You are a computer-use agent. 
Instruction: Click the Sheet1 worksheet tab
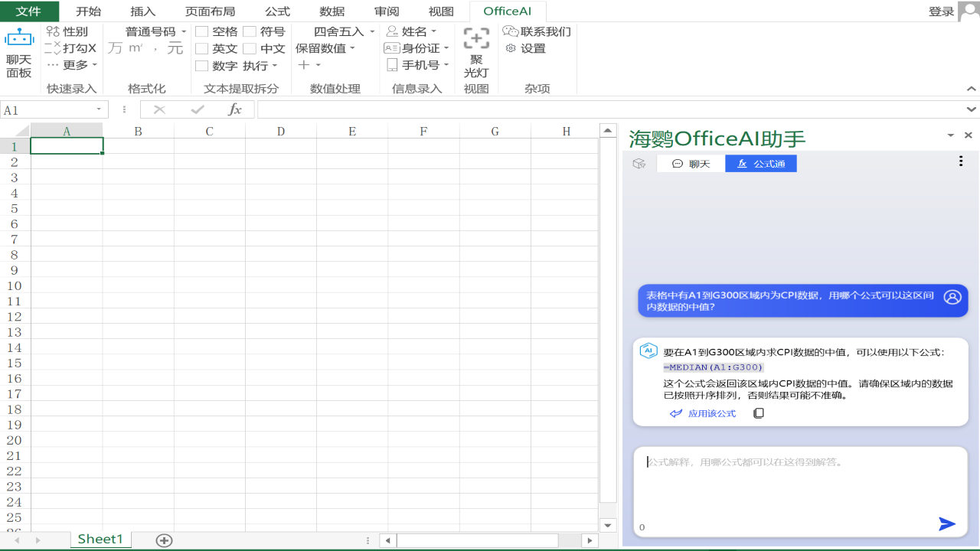coord(100,539)
